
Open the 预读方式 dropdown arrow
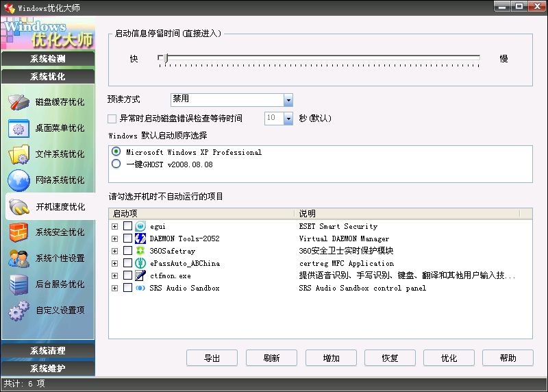pos(288,100)
